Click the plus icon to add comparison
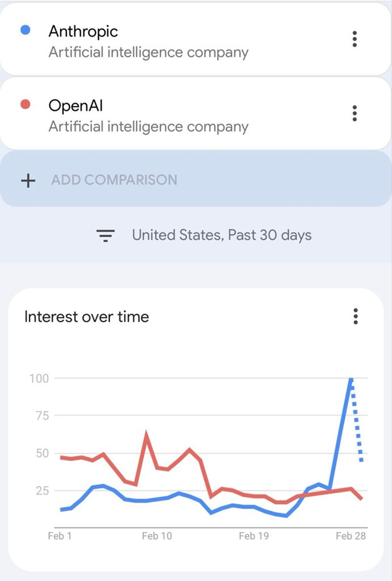 (x=28, y=180)
